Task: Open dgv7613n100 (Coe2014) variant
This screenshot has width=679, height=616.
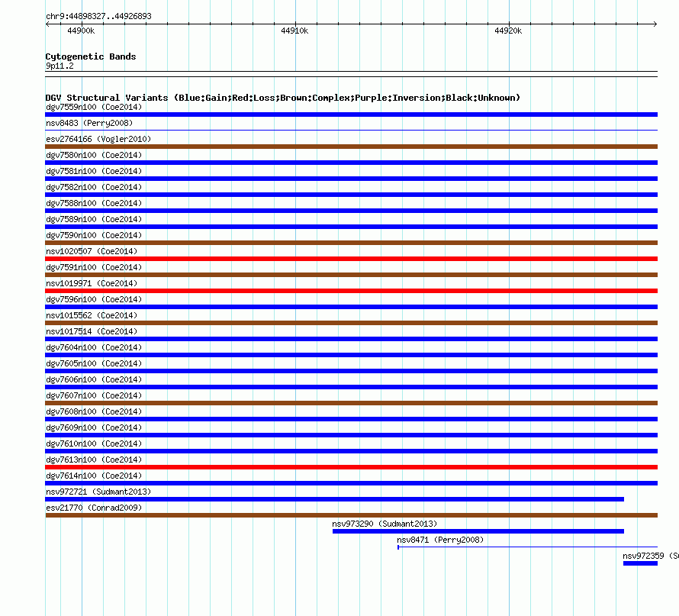Action: click(94, 460)
